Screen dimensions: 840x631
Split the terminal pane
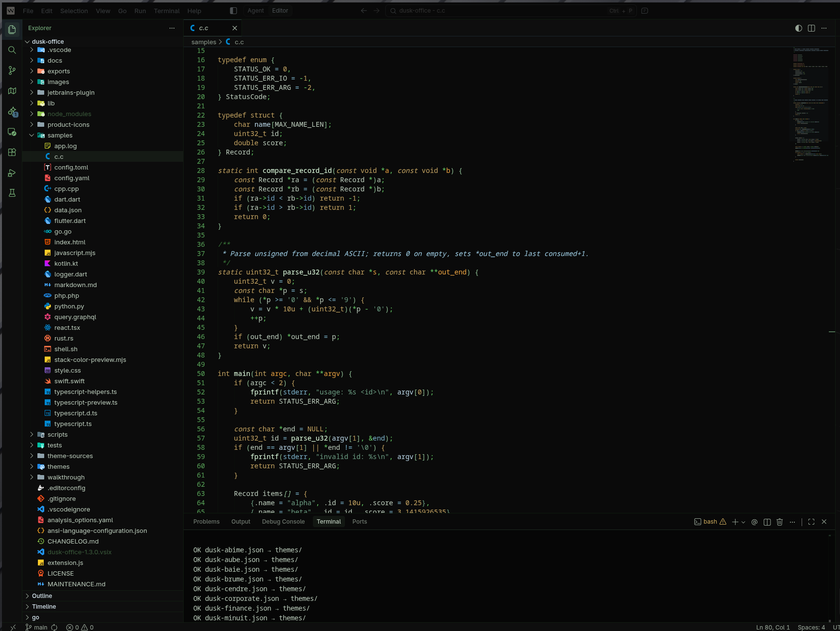click(767, 522)
